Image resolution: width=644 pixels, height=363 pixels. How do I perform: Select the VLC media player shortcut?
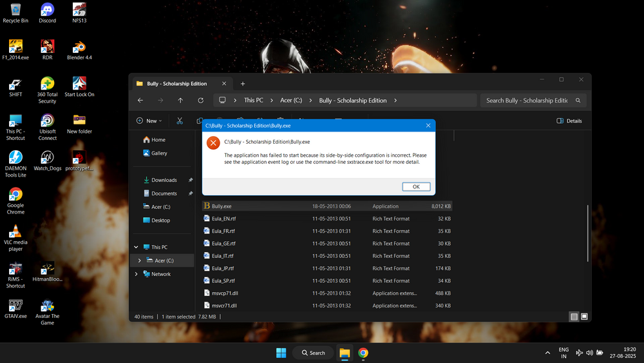point(15,233)
